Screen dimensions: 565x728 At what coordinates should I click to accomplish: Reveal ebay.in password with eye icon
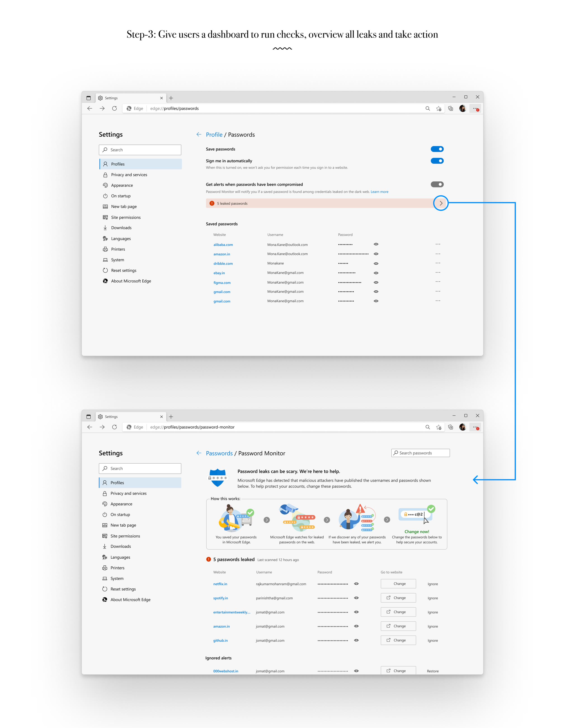tap(376, 273)
